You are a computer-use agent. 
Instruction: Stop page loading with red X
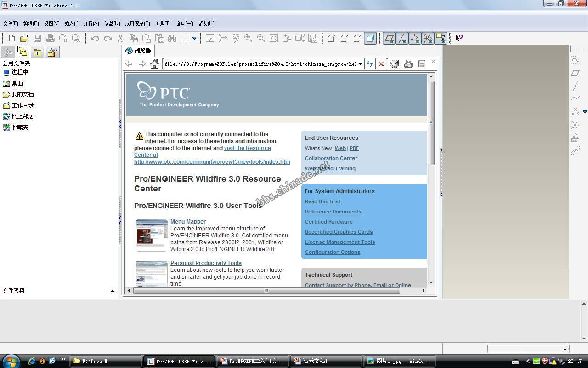(381, 64)
